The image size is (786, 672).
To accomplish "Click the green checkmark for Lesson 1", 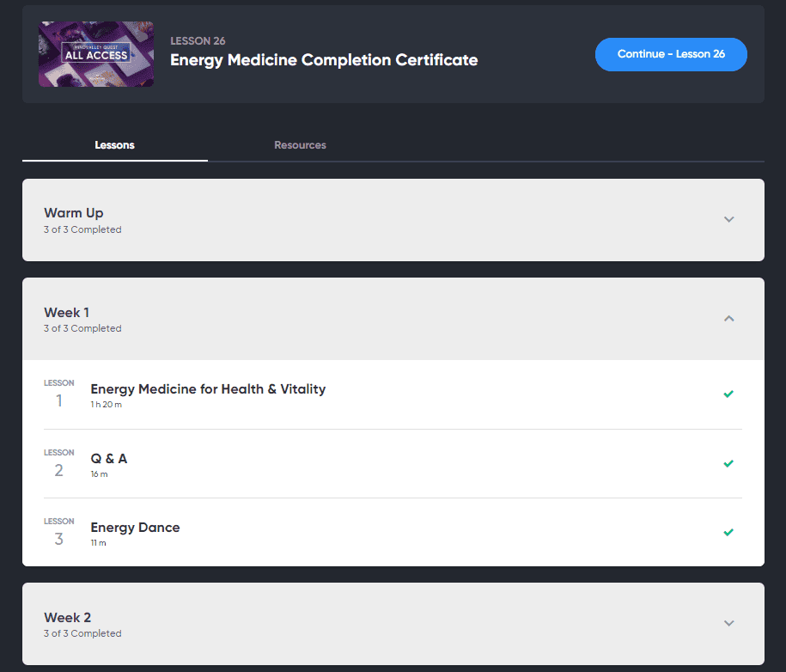I will coord(728,394).
